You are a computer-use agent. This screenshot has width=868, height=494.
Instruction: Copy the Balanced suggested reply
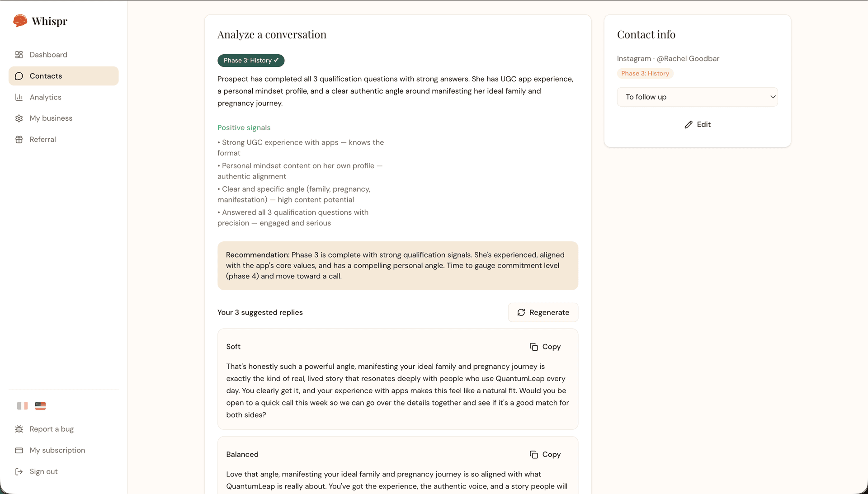[x=545, y=454]
